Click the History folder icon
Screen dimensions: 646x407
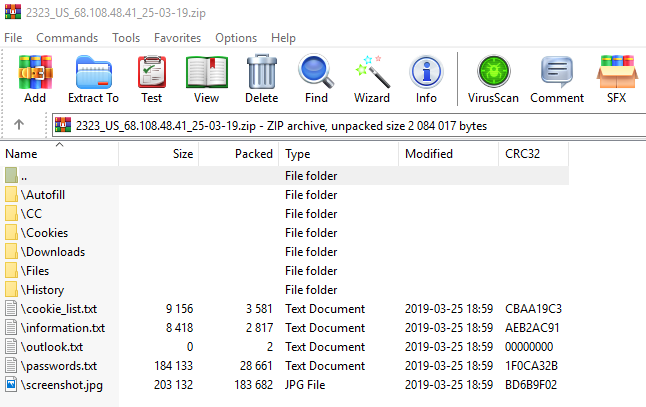(x=11, y=289)
